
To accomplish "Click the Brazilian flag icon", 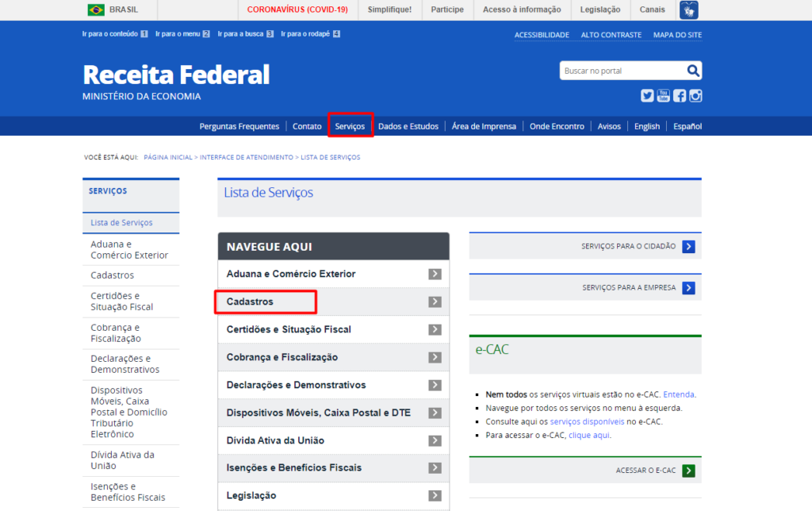I will click(x=96, y=10).
